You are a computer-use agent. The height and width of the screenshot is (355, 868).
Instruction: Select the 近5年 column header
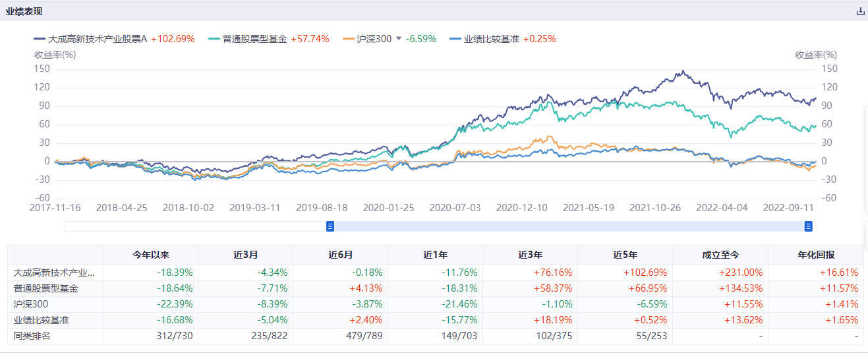625,255
